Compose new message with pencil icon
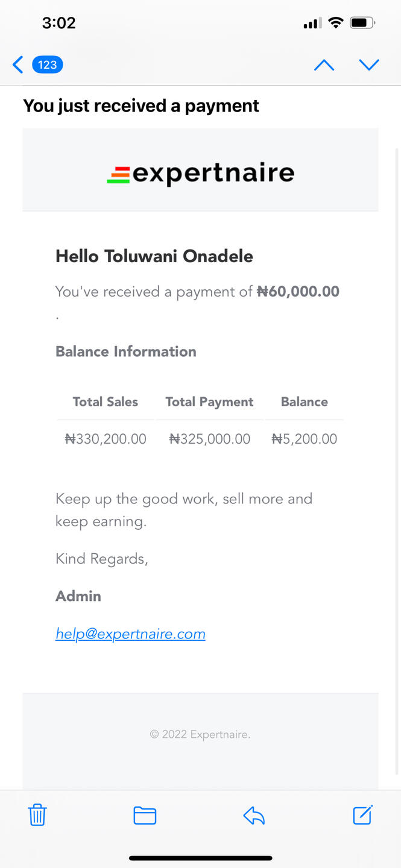This screenshot has width=401, height=868. pos(362,815)
